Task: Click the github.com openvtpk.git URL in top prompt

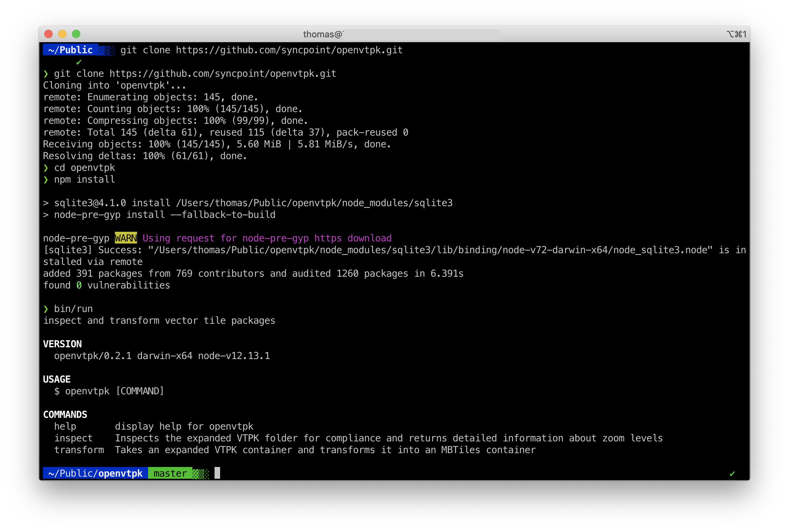Action: coord(289,50)
